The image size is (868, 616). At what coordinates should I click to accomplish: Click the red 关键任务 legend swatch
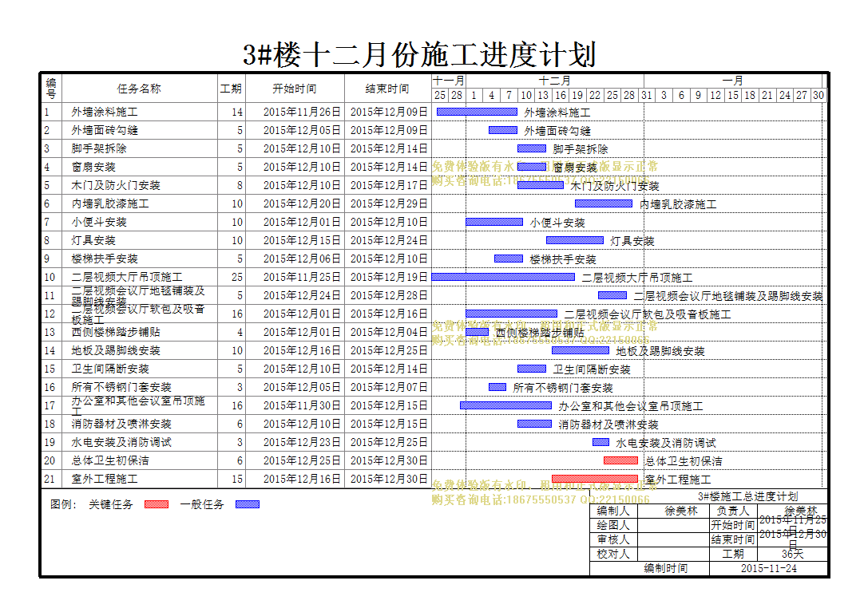point(156,504)
